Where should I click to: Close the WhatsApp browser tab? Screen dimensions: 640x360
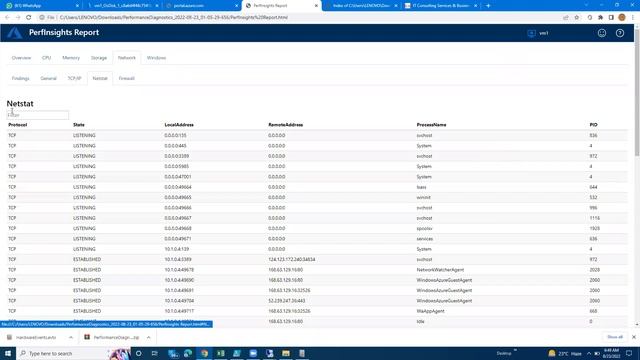click(78, 6)
